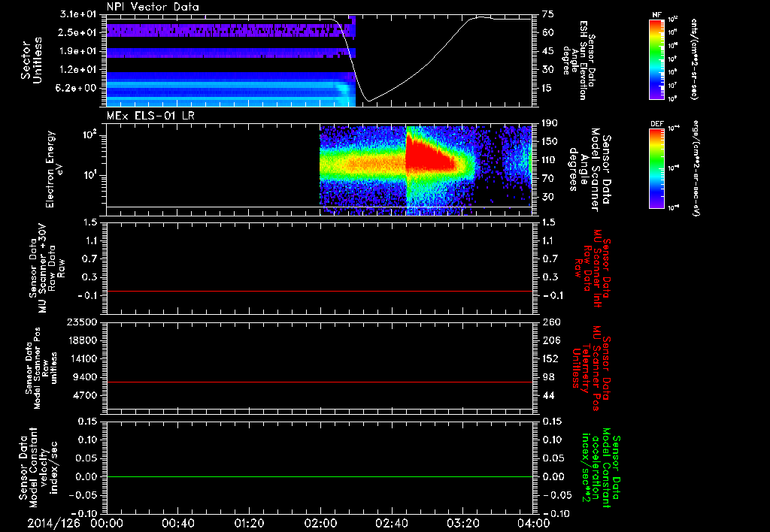Select the "Sector Unitless" axis label

31,60
